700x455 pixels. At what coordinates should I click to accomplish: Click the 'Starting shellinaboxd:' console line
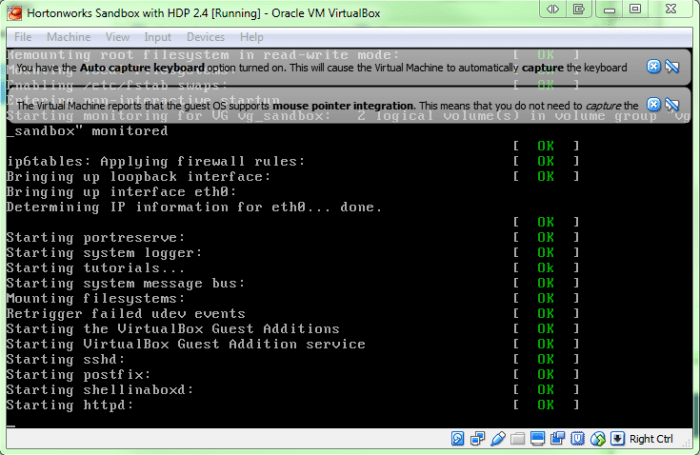click(100, 389)
